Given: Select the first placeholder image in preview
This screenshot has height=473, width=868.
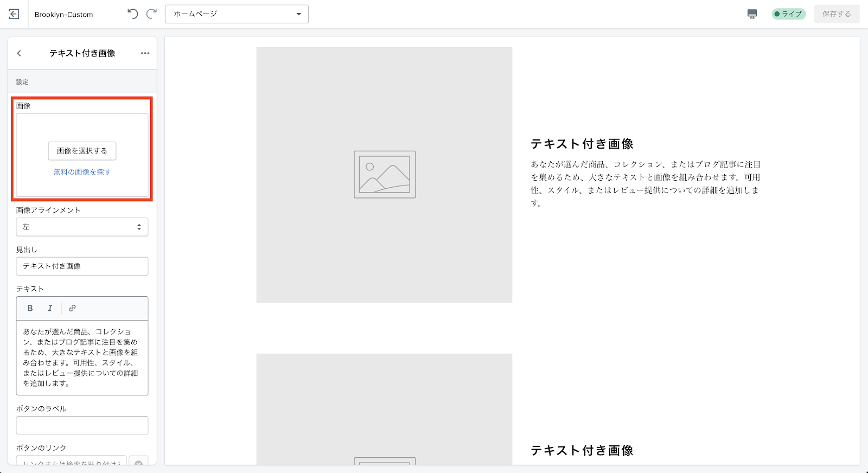Looking at the screenshot, I should point(384,175).
